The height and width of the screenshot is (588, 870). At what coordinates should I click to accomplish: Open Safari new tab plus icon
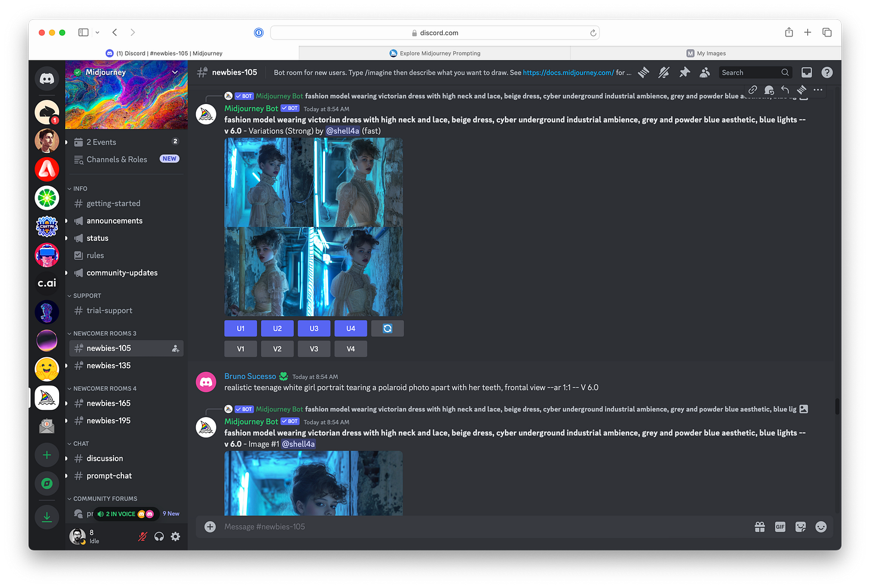point(807,32)
